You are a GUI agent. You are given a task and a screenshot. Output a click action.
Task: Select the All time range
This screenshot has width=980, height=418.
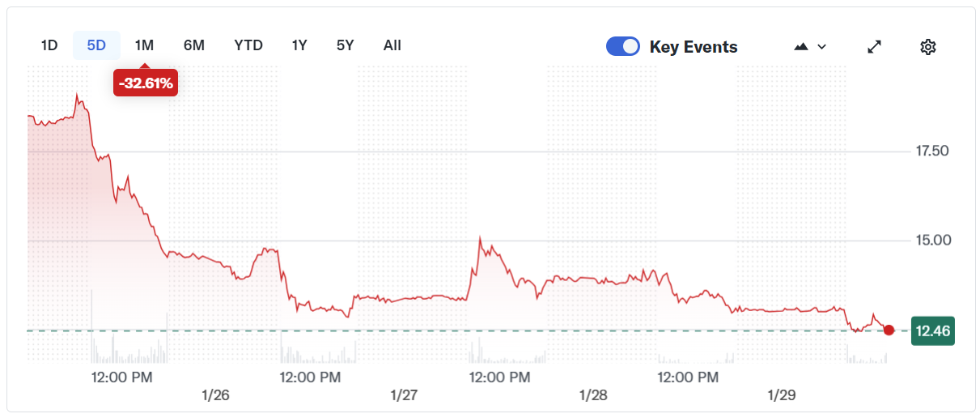(x=392, y=45)
